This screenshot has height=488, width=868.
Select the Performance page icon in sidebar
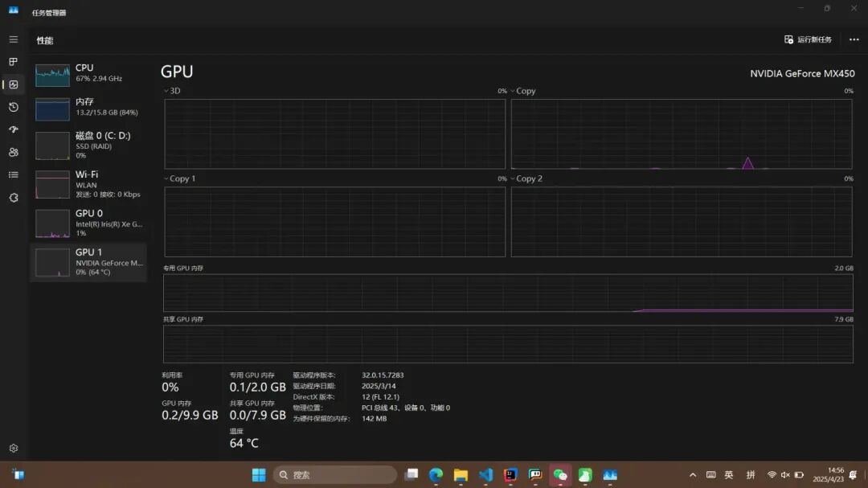pos(14,84)
